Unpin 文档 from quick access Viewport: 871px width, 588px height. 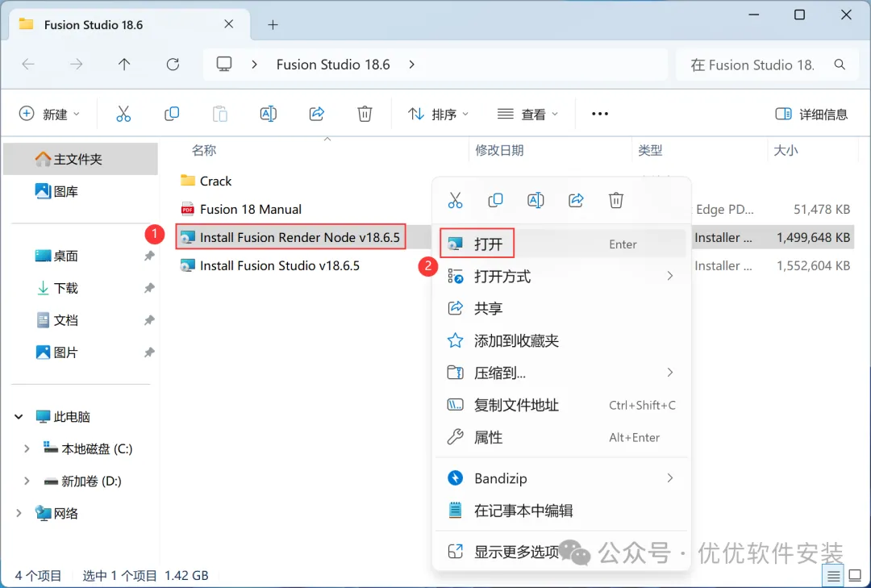[x=149, y=320]
